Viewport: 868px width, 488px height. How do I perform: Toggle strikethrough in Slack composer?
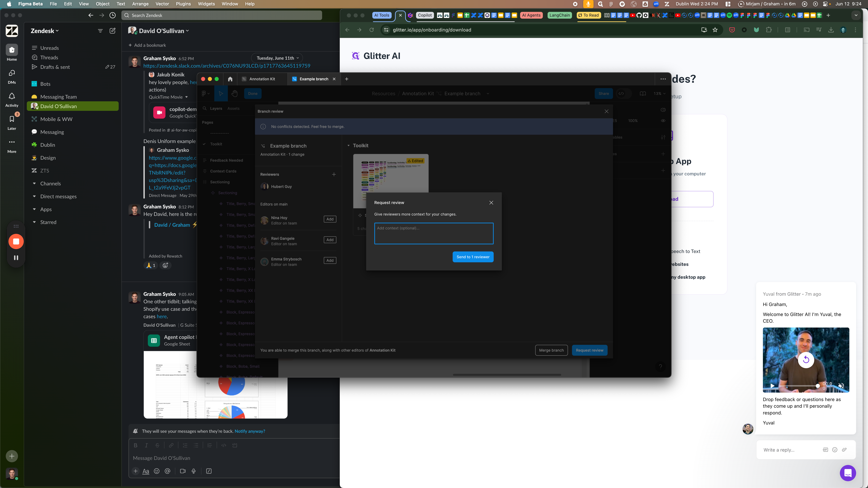[x=157, y=445]
